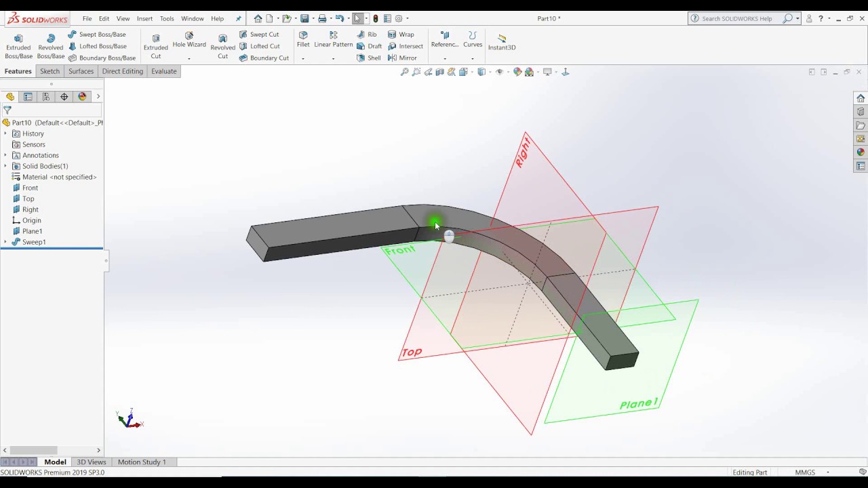This screenshot has height=488, width=868.
Task: Select the Rib tool
Action: [x=367, y=35]
